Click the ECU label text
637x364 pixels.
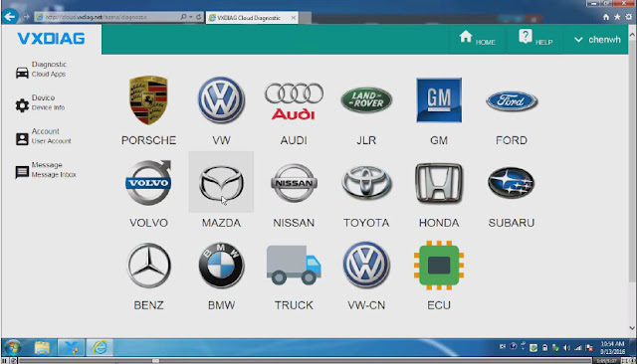(439, 305)
